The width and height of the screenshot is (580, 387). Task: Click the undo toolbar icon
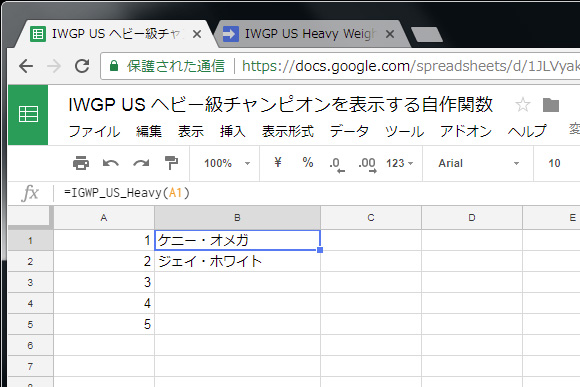coord(111,163)
